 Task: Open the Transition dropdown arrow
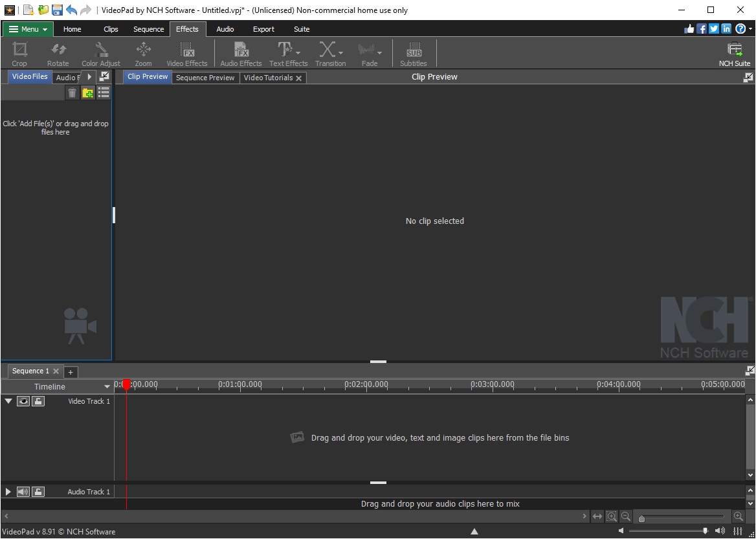coord(341,52)
